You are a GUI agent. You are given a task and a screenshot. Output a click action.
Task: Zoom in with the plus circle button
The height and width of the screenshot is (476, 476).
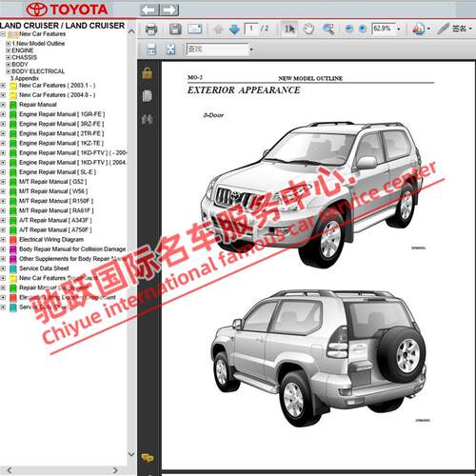click(363, 29)
